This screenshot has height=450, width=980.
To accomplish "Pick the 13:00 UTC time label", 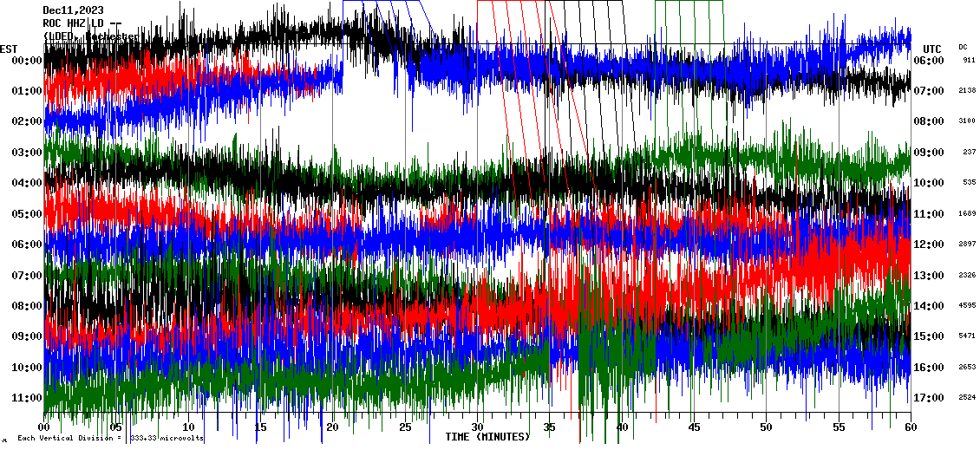I will click(x=928, y=276).
